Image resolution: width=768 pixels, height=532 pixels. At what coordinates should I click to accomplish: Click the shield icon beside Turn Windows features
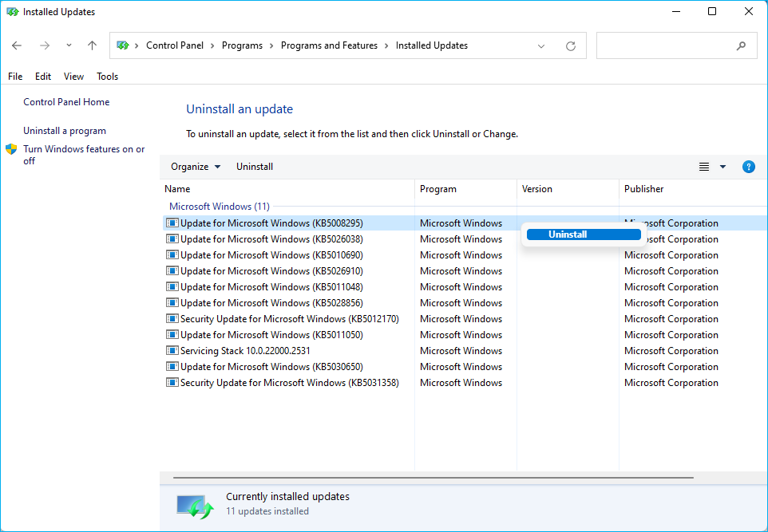click(x=11, y=148)
